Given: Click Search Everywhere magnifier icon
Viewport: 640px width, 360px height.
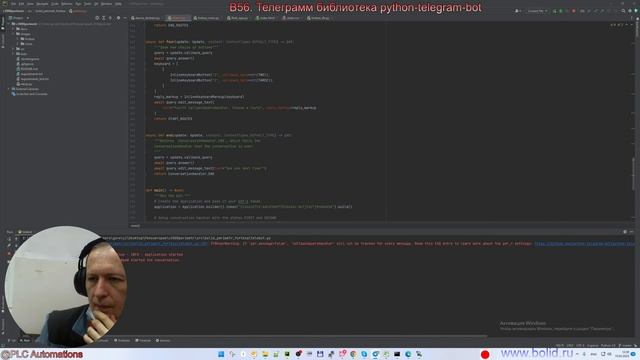Looking at the screenshot, I should [623, 11].
